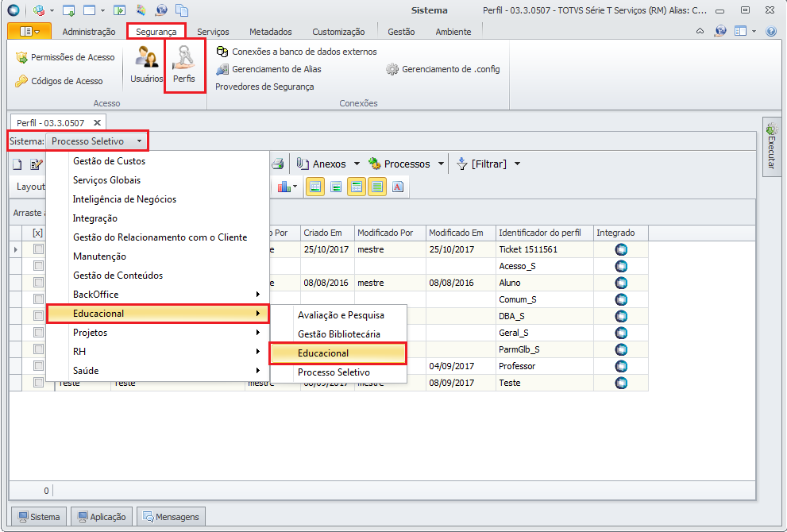
Task: Open Códigos de Acesso
Action: (59, 81)
